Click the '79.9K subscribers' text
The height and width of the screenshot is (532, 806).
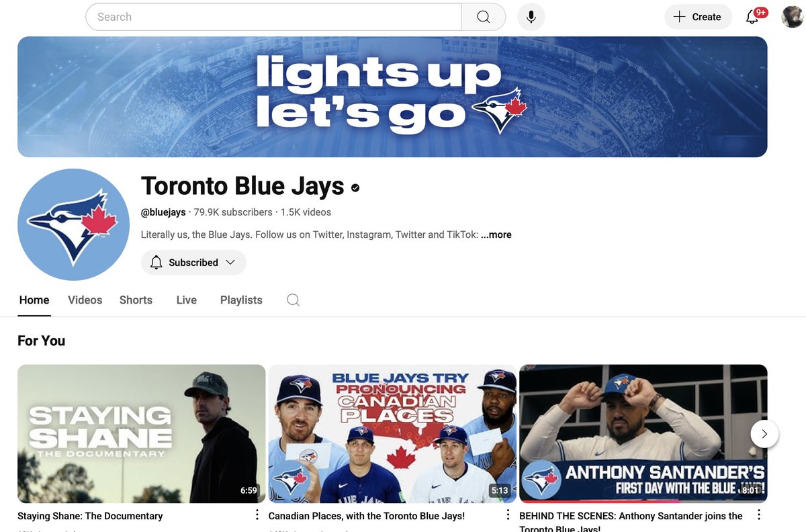233,212
